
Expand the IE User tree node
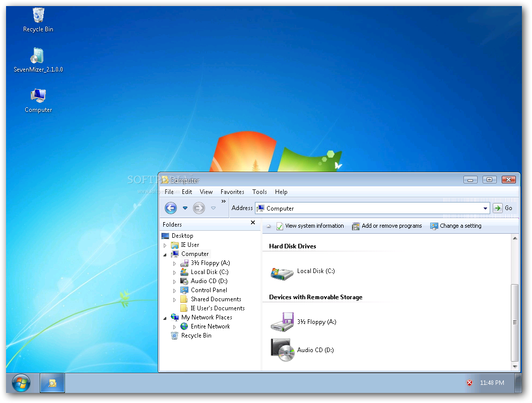pyautogui.click(x=165, y=245)
